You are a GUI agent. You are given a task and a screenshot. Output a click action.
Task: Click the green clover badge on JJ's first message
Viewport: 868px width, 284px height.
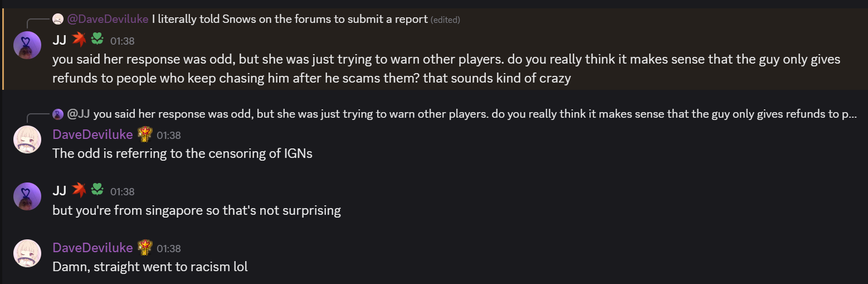pos(97,40)
